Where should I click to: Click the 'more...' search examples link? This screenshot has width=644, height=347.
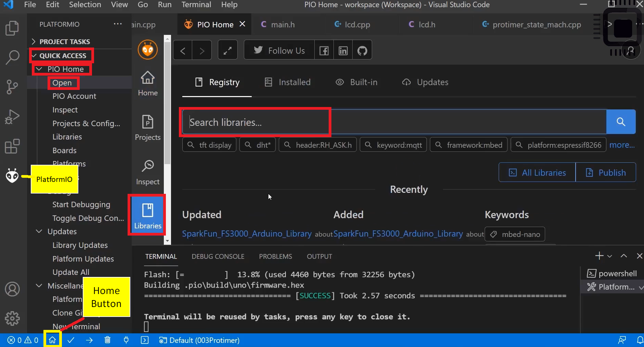(x=622, y=145)
